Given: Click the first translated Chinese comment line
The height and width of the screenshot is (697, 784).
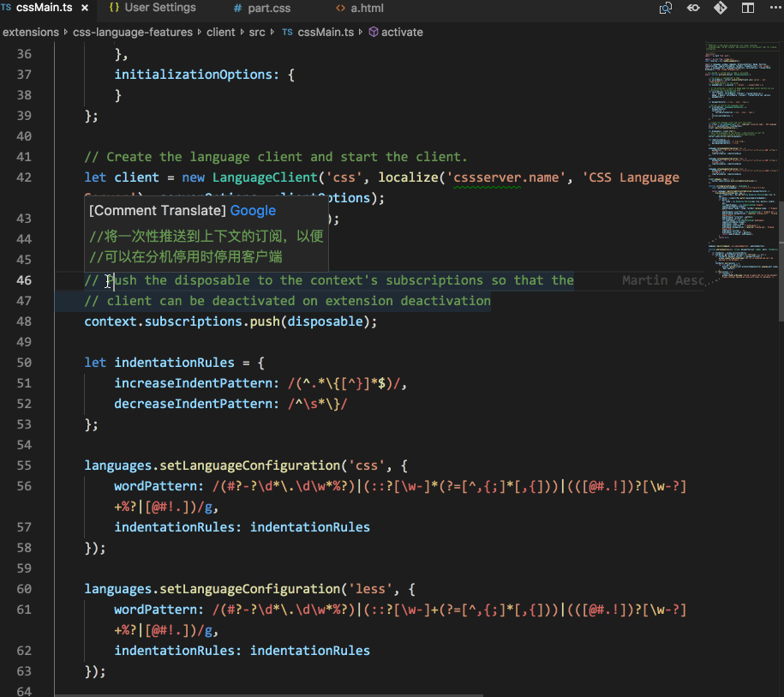Looking at the screenshot, I should coord(206,236).
